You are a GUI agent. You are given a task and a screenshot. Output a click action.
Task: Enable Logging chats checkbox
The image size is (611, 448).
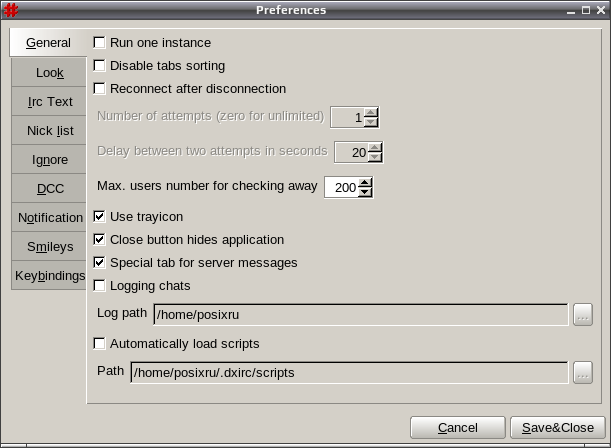point(99,286)
